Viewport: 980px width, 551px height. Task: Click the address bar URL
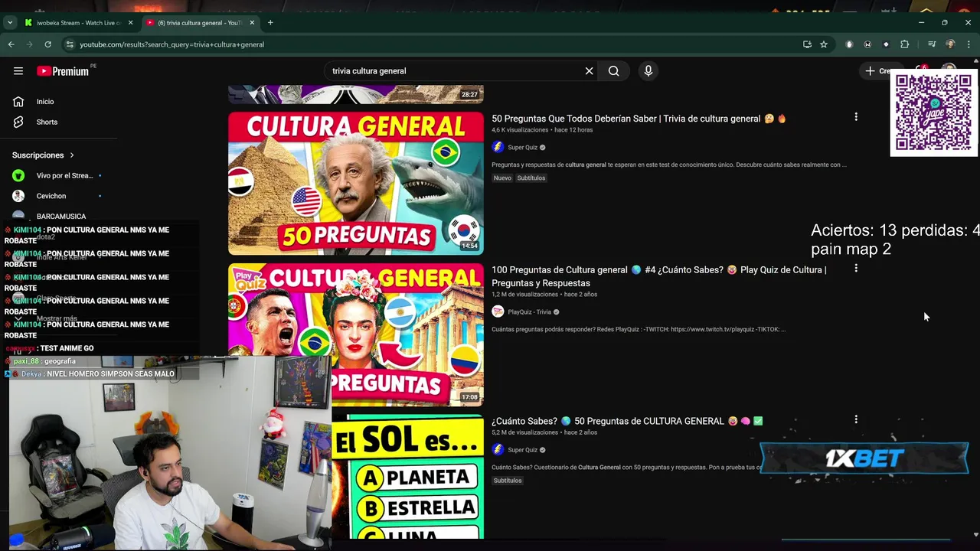click(172, 44)
